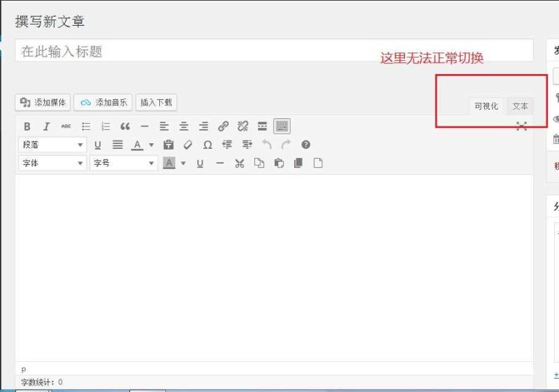Expand the 字号 font size dropdown

coord(124,163)
